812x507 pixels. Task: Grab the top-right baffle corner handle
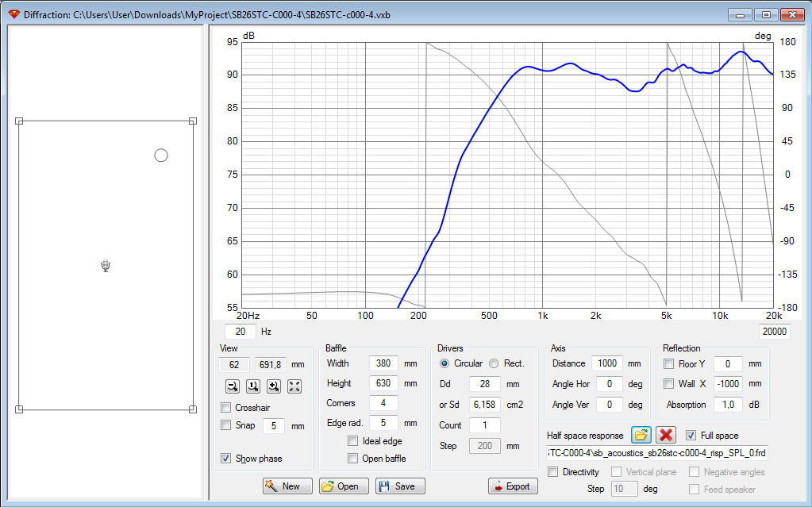193,121
